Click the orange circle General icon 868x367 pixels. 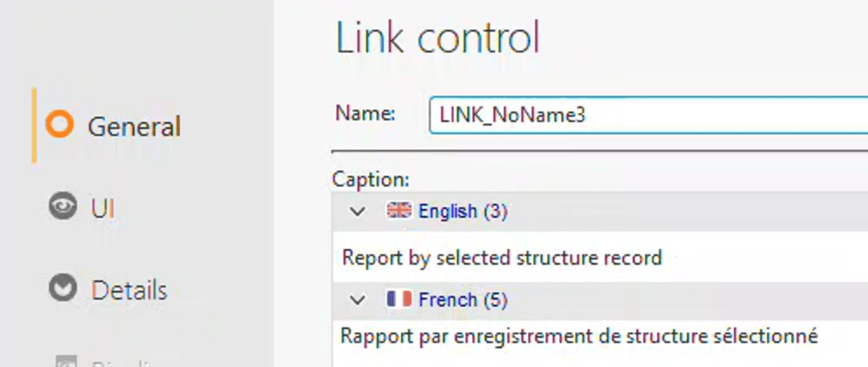(x=59, y=125)
